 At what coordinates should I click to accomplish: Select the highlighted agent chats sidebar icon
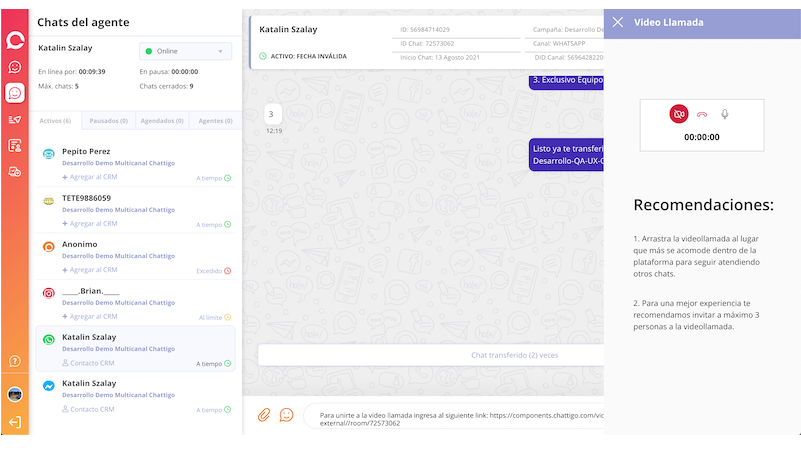tap(15, 93)
